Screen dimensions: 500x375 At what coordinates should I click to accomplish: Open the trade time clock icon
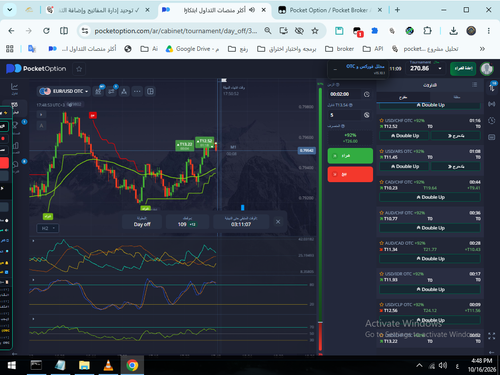tap(367, 94)
